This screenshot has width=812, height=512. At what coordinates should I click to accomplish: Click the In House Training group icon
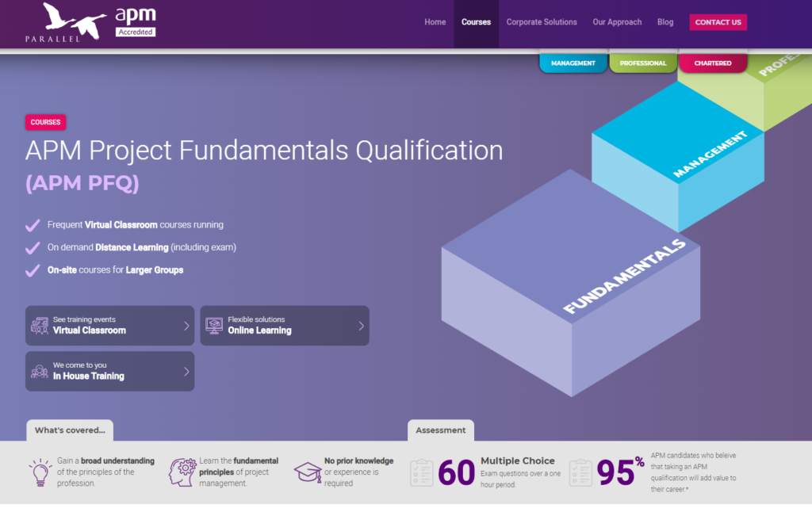[40, 371]
